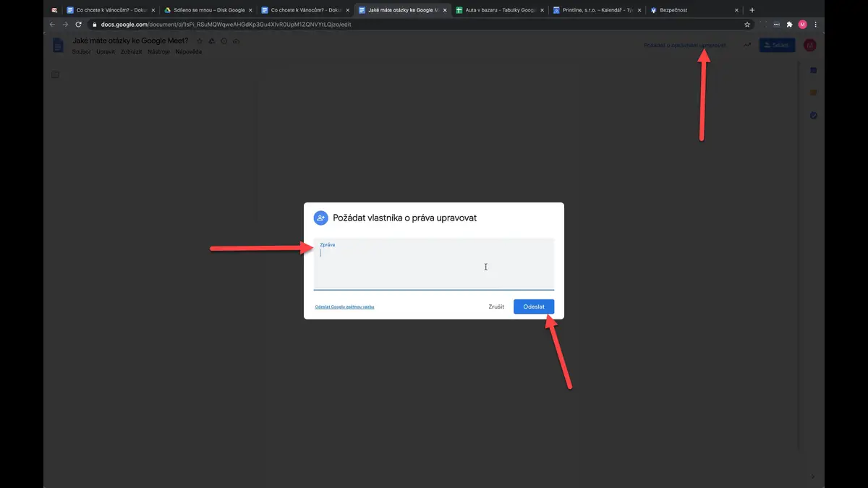Switch to the Auta v bazaru spreadsheet tab
The height and width of the screenshot is (488, 868).
pos(500,10)
